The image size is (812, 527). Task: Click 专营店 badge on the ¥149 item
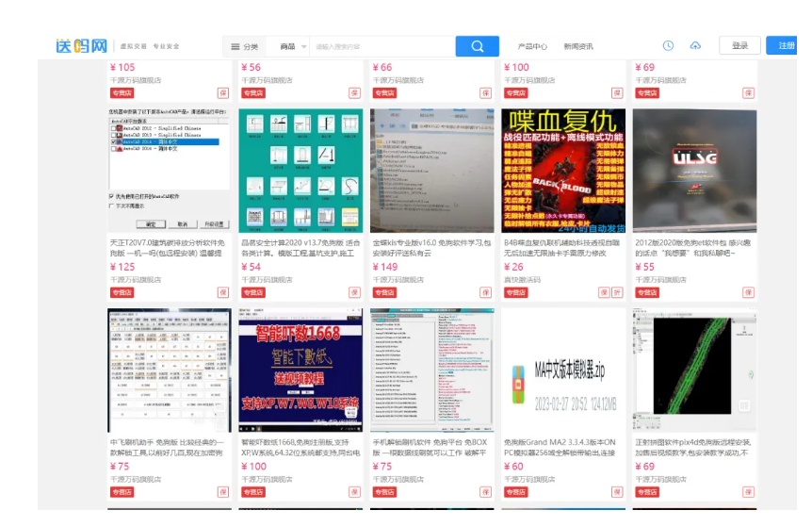pos(384,293)
